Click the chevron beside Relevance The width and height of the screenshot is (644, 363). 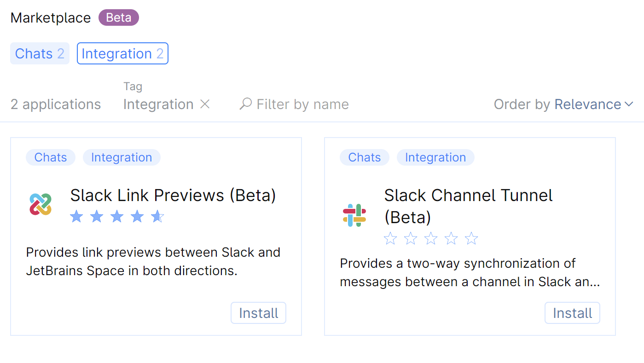point(629,104)
